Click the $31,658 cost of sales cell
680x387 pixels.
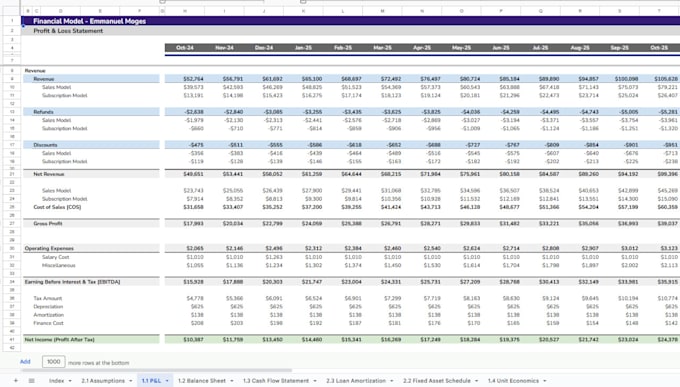185,207
